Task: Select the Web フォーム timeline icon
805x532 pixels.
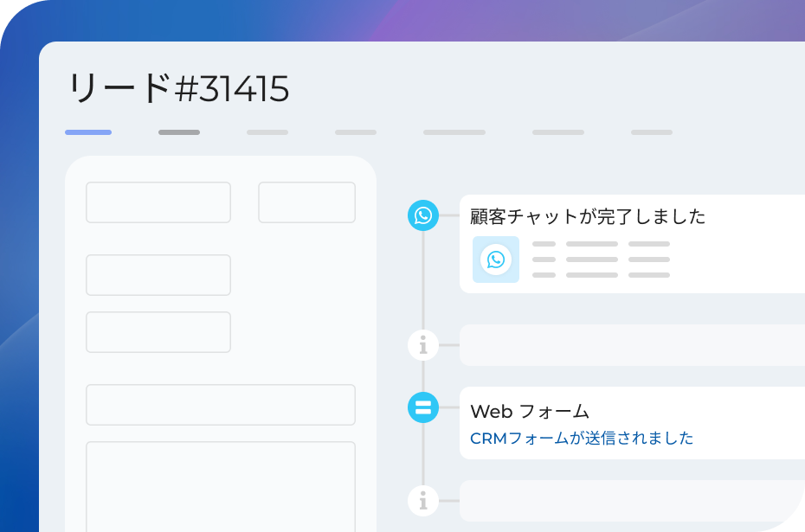Action: pyautogui.click(x=422, y=407)
